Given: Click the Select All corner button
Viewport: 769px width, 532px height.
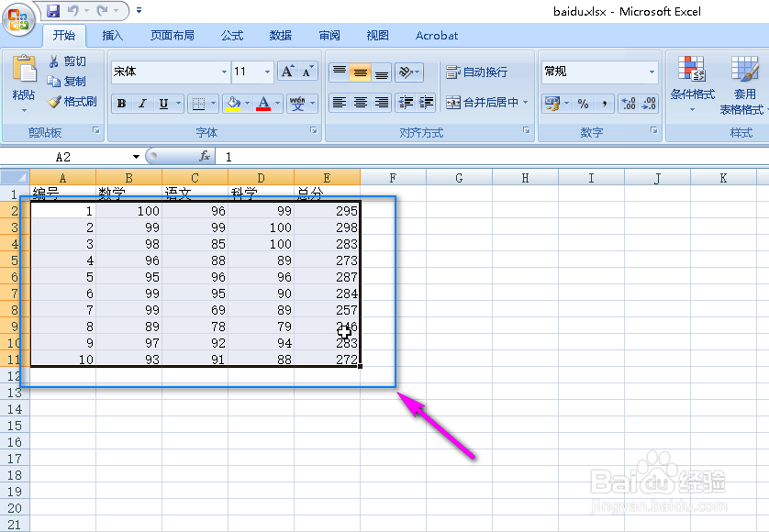Looking at the screenshot, I should [15, 177].
